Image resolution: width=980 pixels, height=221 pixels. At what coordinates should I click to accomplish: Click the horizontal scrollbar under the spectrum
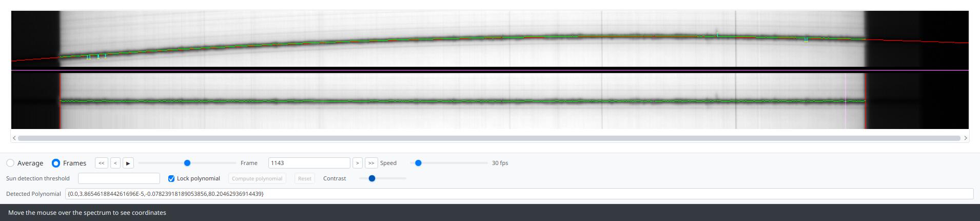pos(489,138)
